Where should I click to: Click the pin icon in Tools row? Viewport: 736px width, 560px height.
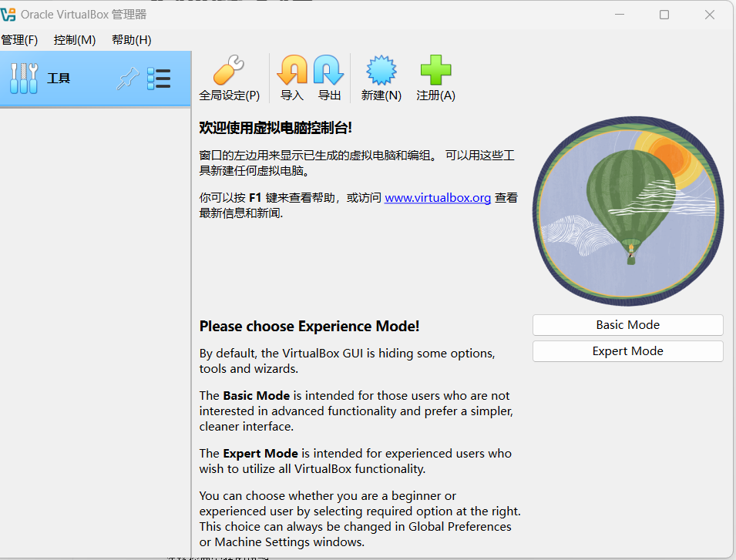tap(128, 79)
